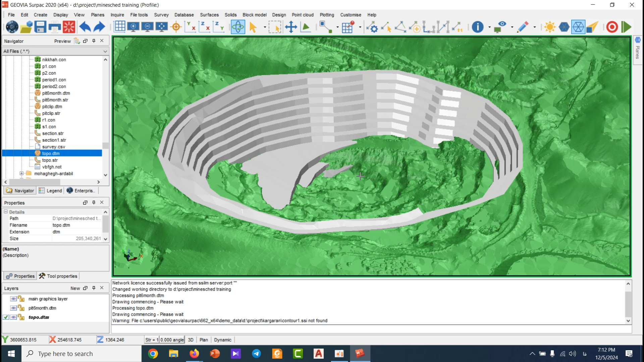Toggle the topo.dtm active layer checkbox
The image size is (644, 362).
[x=6, y=317]
